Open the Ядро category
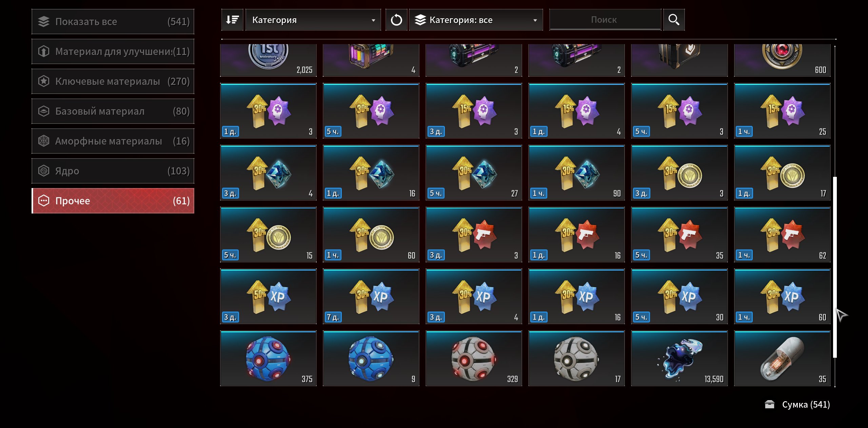The width and height of the screenshot is (868, 428). pos(113,171)
